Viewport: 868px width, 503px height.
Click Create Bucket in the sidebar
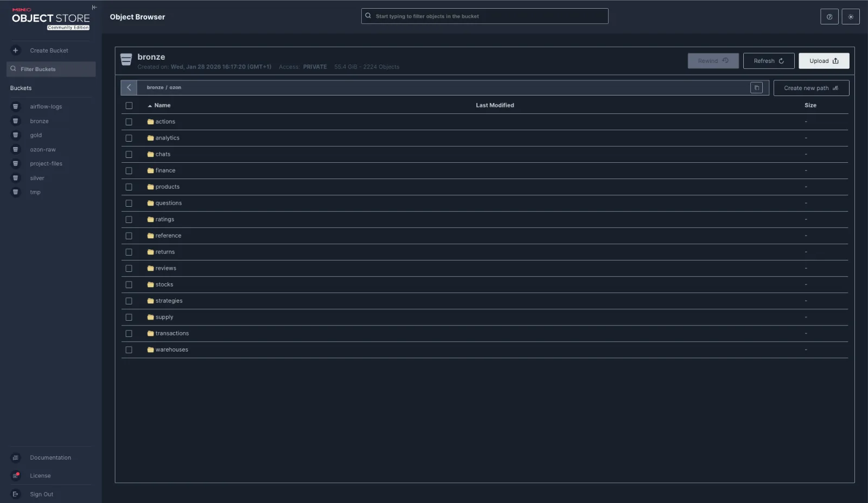[49, 50]
